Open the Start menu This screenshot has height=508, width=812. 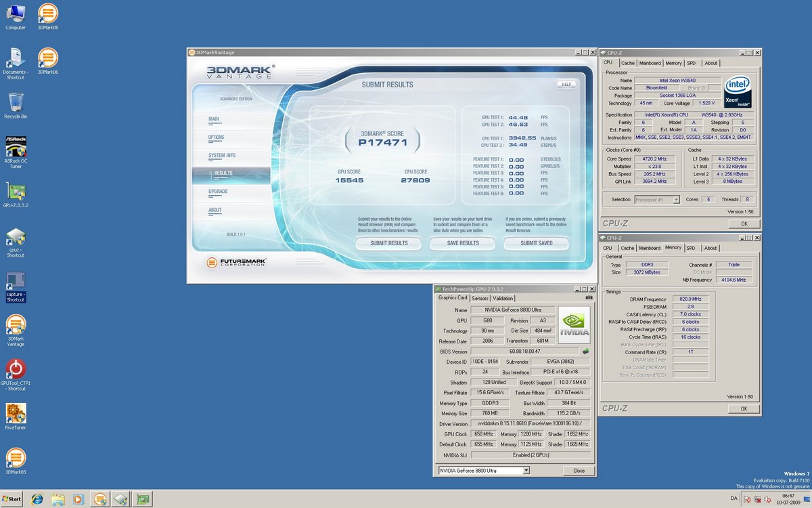[x=12, y=499]
